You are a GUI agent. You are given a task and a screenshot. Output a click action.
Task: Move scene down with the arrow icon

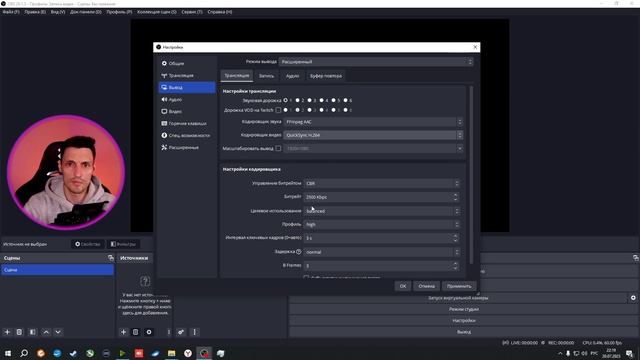click(58, 332)
